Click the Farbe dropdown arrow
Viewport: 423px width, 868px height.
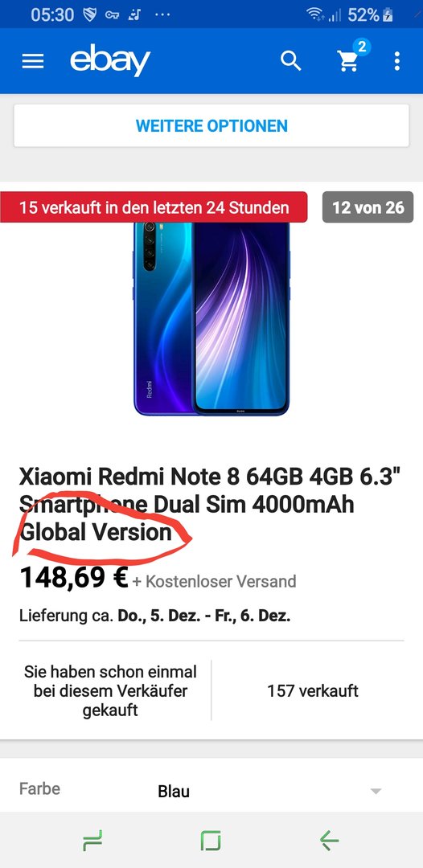[x=376, y=791]
